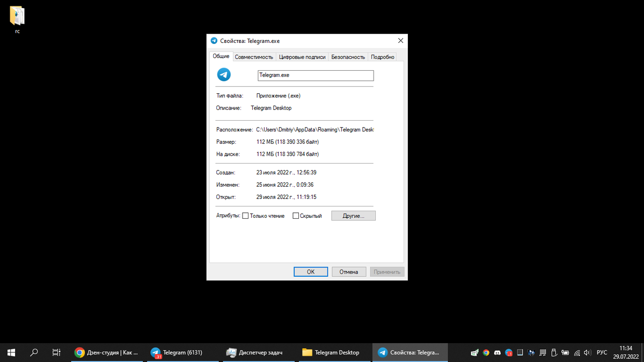The height and width of the screenshot is (362, 644).
Task: Open the clock showing 11:34 29.07.2022
Action: tap(625, 352)
